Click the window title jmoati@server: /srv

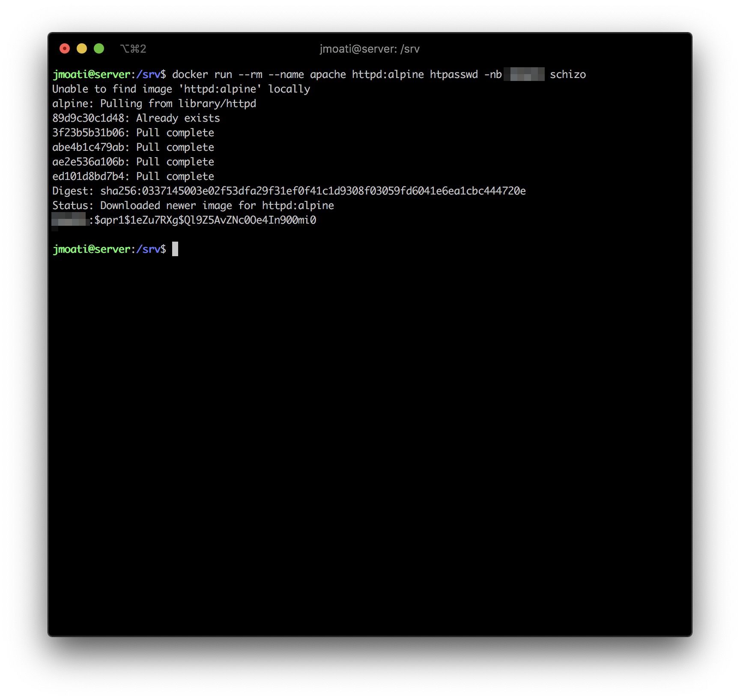[x=369, y=49]
